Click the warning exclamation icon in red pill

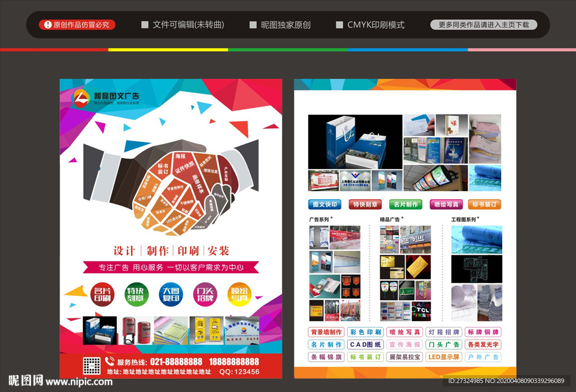pyautogui.click(x=48, y=25)
